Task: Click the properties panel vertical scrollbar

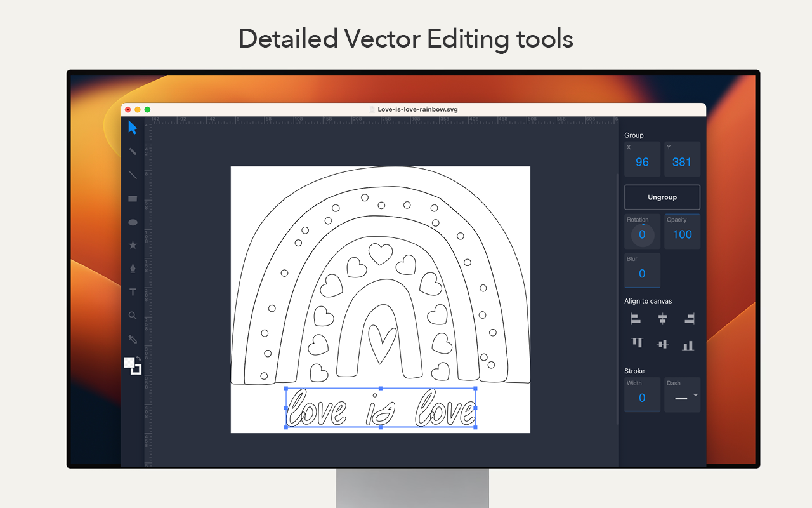Action: point(618,298)
